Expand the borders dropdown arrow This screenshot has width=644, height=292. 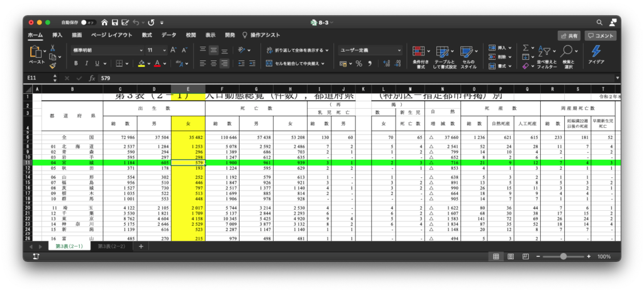pyautogui.click(x=128, y=64)
